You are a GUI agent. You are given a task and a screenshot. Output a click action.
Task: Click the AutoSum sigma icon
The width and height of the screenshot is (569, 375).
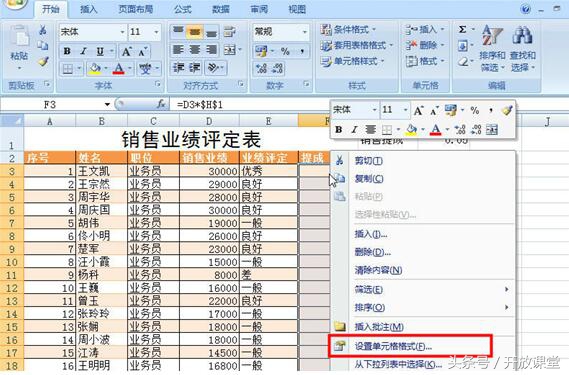(x=462, y=29)
